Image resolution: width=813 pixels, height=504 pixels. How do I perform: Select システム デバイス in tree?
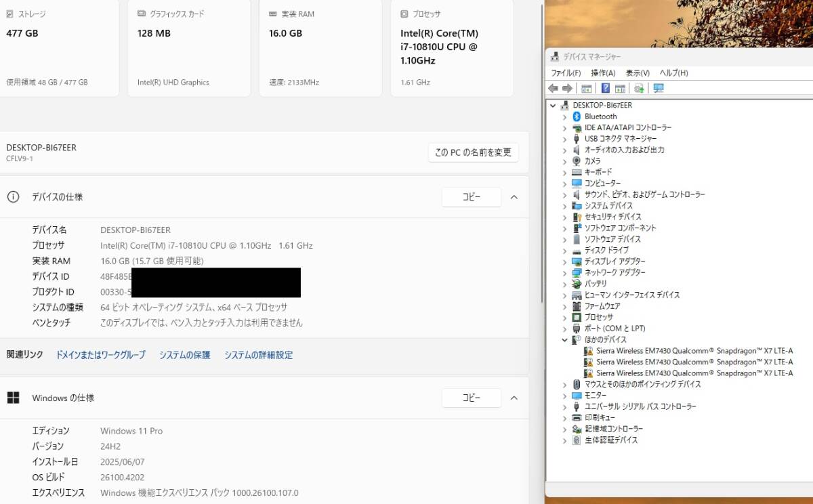coord(608,206)
